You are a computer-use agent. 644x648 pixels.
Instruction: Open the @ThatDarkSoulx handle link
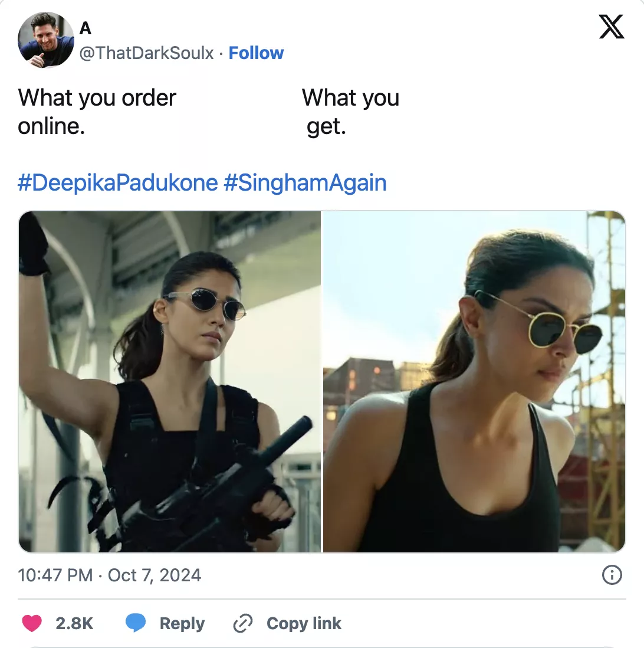(x=147, y=53)
